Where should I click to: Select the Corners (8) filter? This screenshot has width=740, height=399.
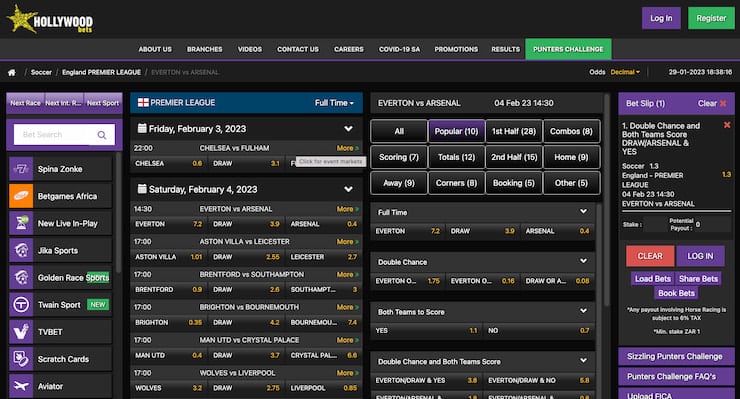tap(456, 183)
